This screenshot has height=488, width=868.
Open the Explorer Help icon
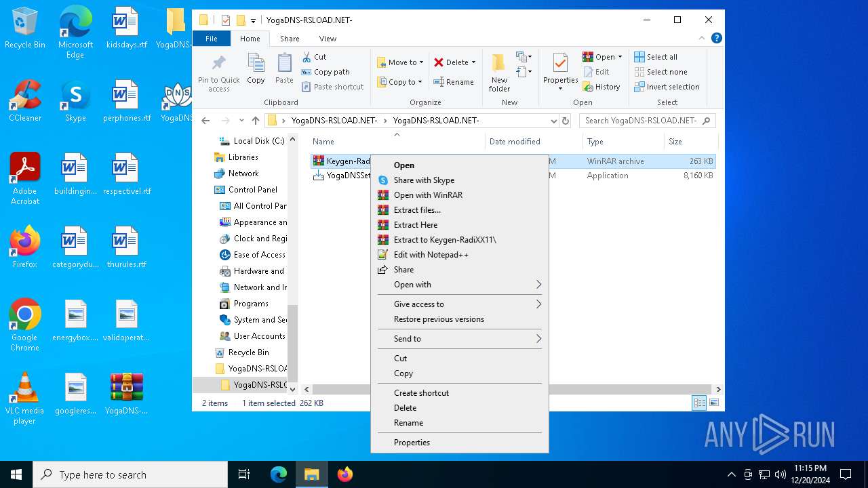click(717, 39)
